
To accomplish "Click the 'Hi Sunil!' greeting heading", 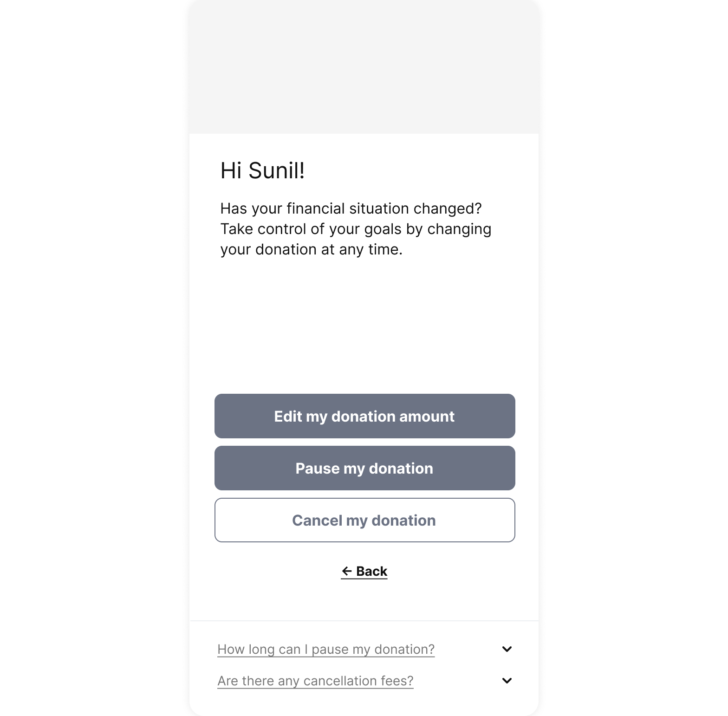I will (x=262, y=170).
